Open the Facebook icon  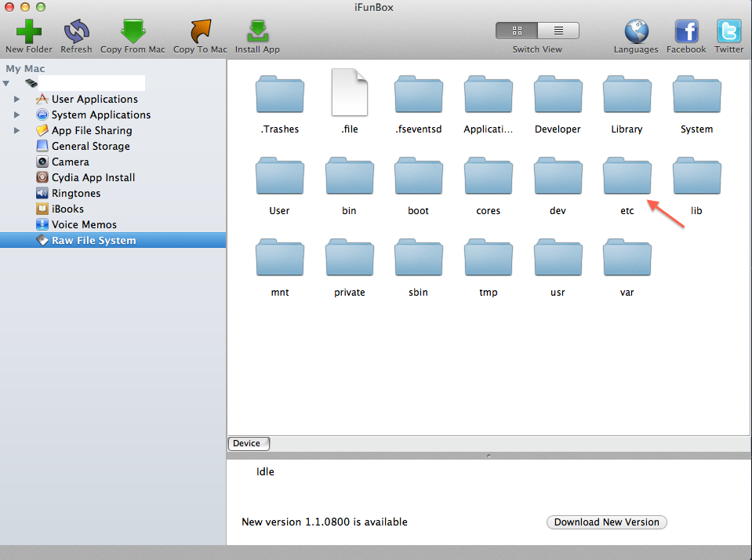[686, 31]
